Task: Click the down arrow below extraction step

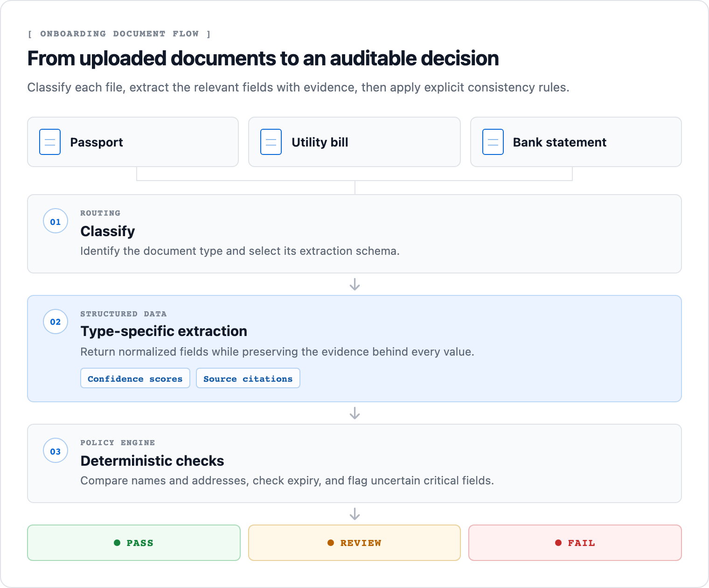Action: [354, 413]
